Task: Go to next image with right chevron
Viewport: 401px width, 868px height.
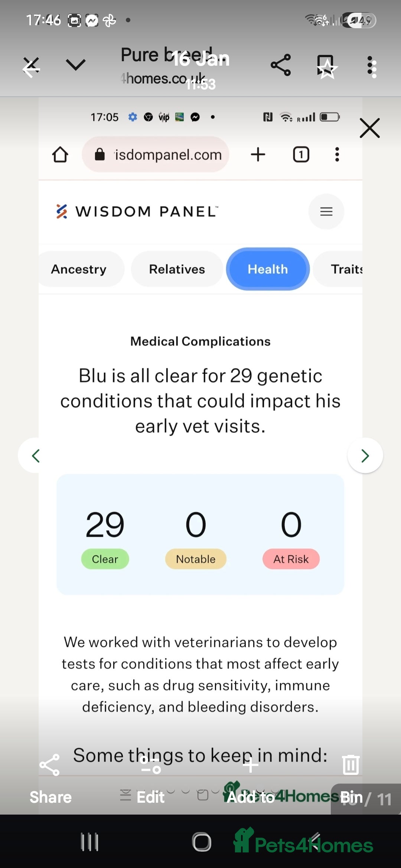Action: coord(365,456)
